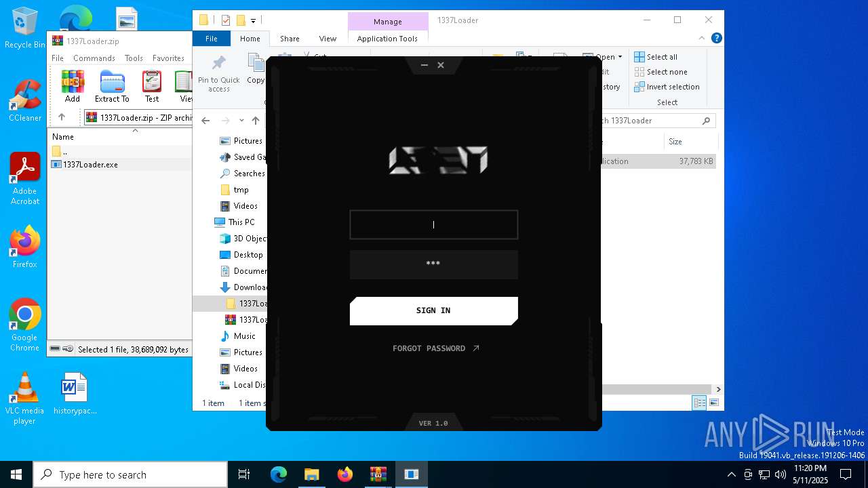Select This PC in navigation tree
Screen dimensions: 868x488
tap(235, 222)
